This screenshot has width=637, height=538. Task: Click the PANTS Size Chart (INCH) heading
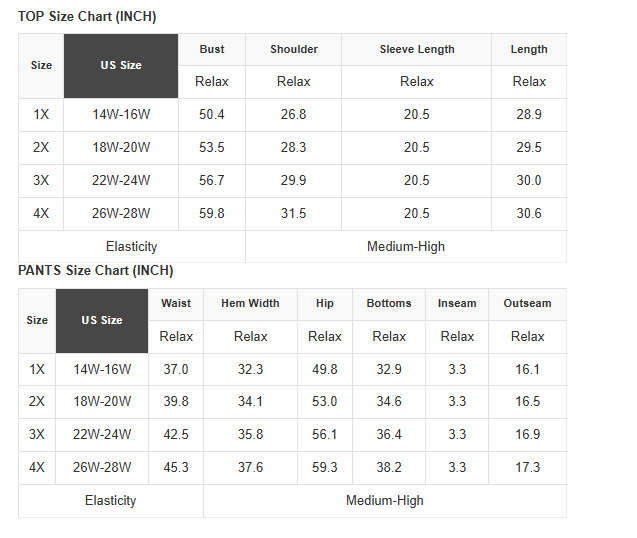95,271
